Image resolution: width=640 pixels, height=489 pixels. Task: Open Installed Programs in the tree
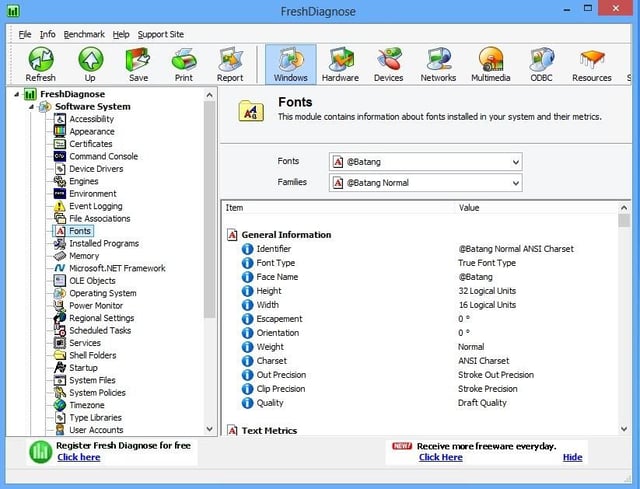[x=104, y=243]
